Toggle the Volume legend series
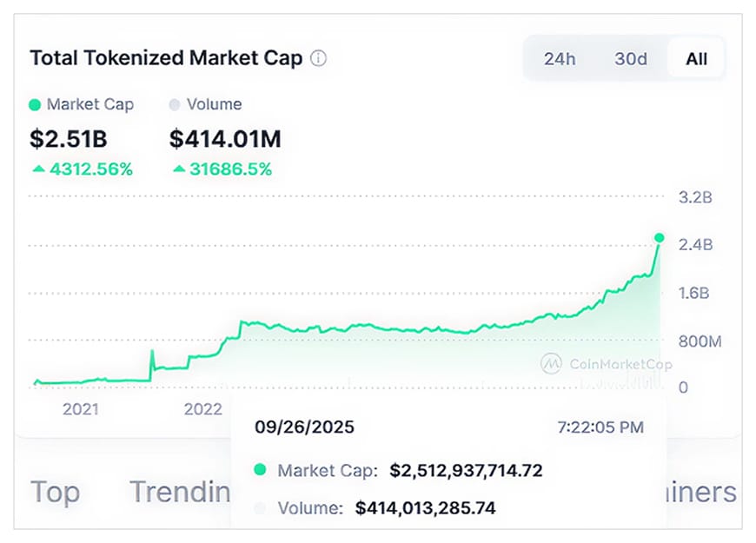Screen dimensions: 756x543 [x=205, y=104]
